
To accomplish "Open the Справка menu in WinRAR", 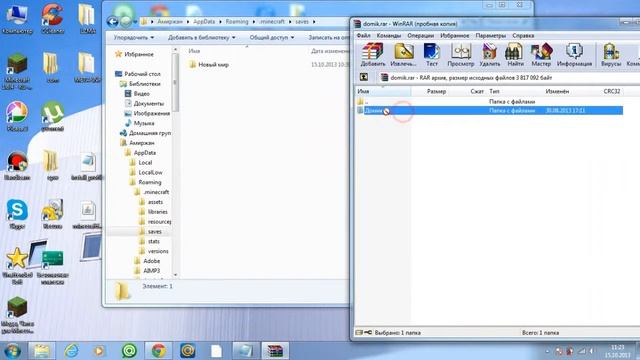I will [523, 36].
